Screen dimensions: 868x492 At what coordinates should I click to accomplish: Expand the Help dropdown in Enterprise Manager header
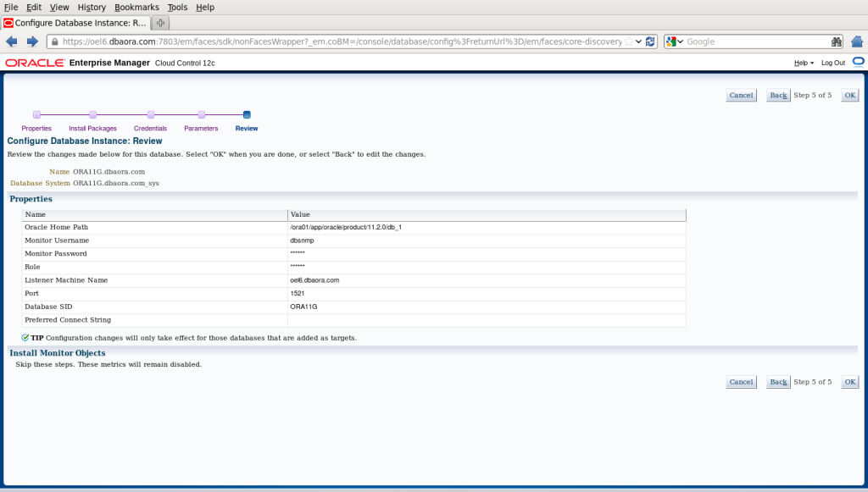(x=804, y=63)
